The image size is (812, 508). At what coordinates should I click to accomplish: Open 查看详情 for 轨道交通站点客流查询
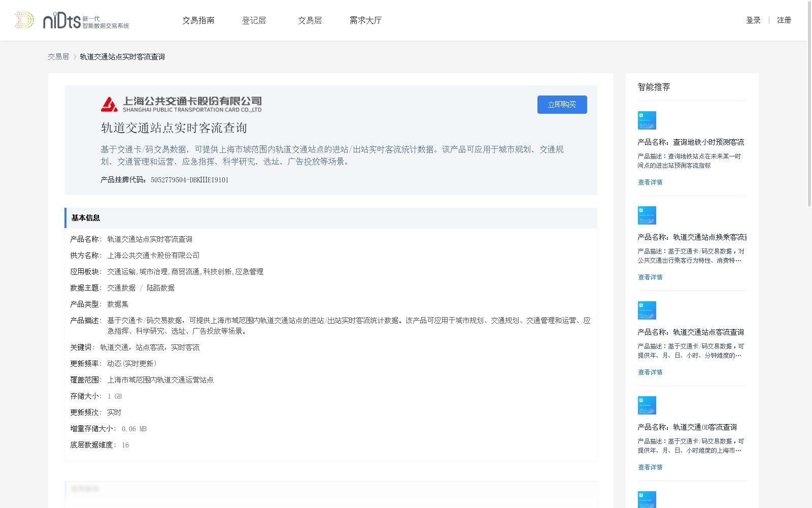click(x=650, y=372)
